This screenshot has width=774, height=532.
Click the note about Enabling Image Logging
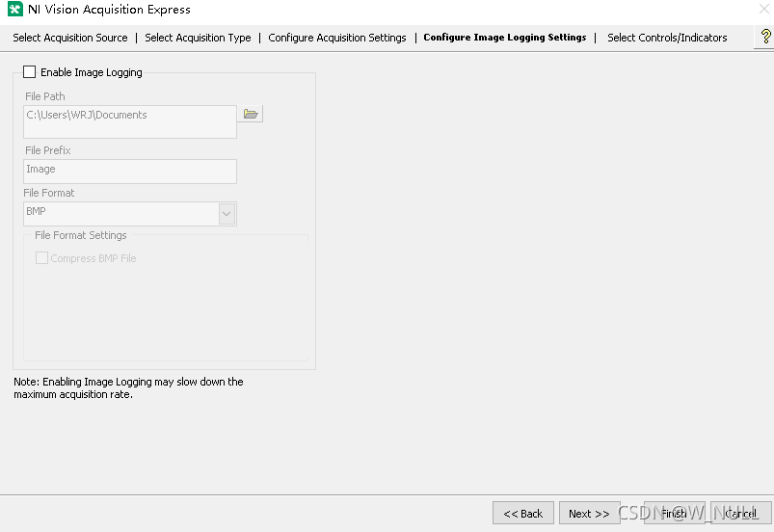(x=128, y=387)
